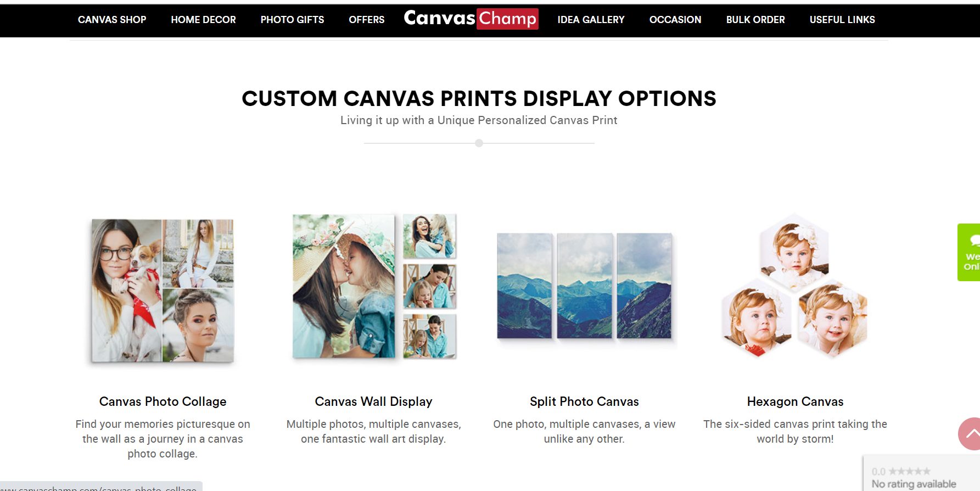Open the Home Decor menu
Image resolution: width=980 pixels, height=491 pixels.
tap(203, 20)
